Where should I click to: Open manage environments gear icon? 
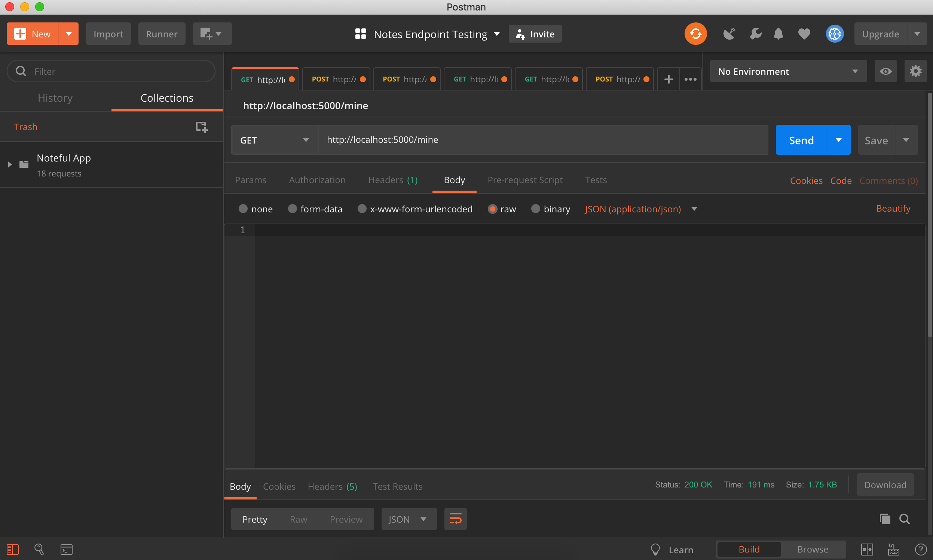click(915, 71)
